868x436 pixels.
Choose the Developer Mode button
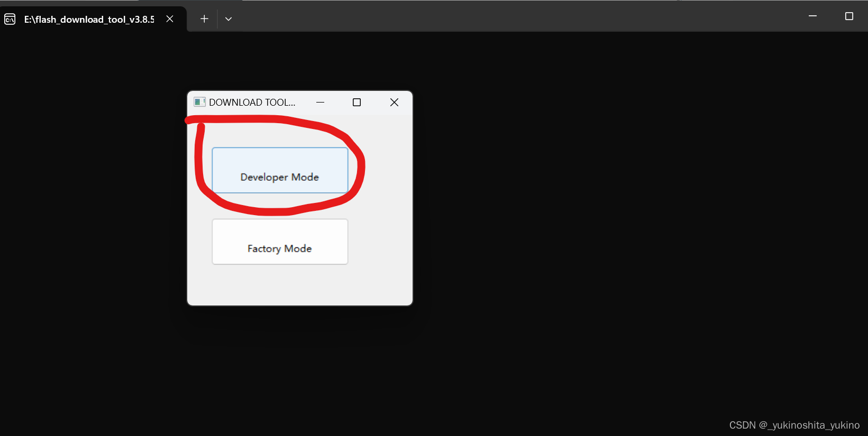point(280,170)
